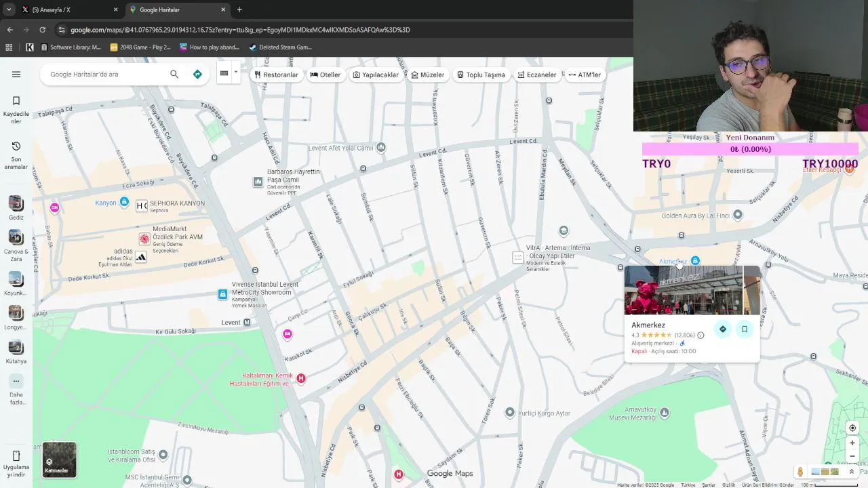868x488 pixels.
Task: Open the Koyunk... recent item
Action: click(16, 283)
